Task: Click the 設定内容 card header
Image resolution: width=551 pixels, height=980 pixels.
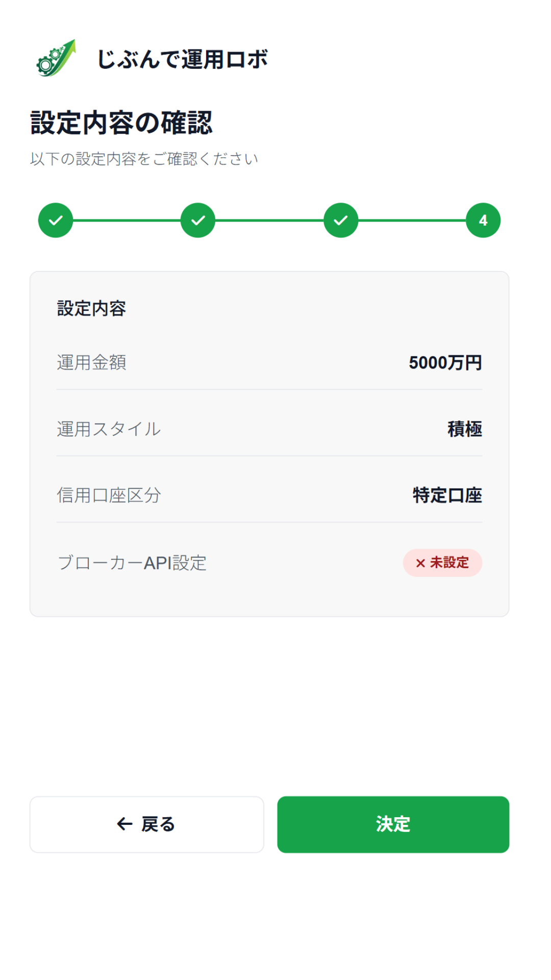Action: (91, 309)
